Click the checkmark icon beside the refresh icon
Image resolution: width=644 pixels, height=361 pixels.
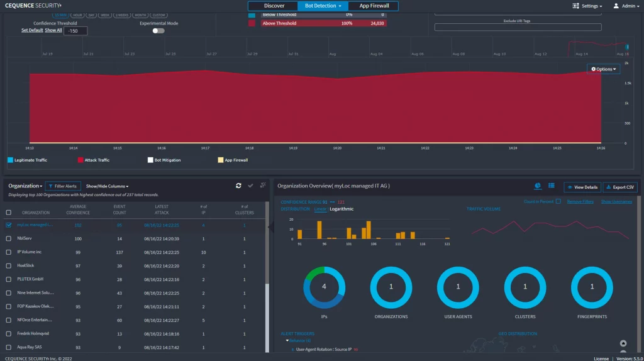pyautogui.click(x=250, y=186)
